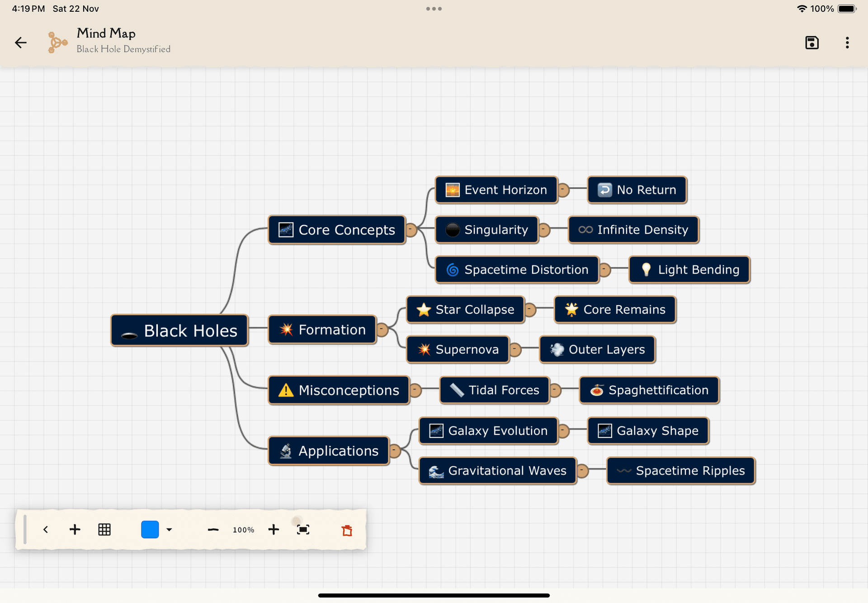Delete selection with red trash icon

(x=347, y=530)
